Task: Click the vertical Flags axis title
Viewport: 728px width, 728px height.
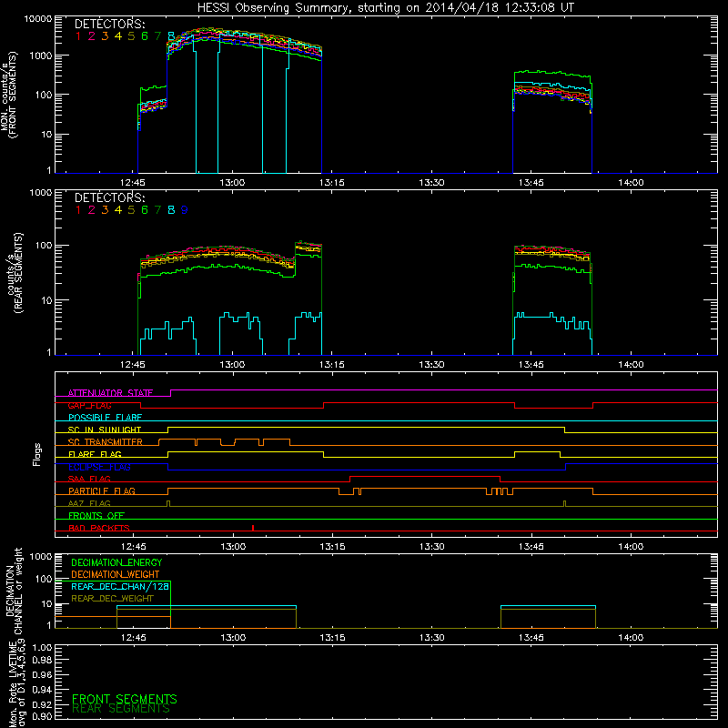Action: pos(37,454)
